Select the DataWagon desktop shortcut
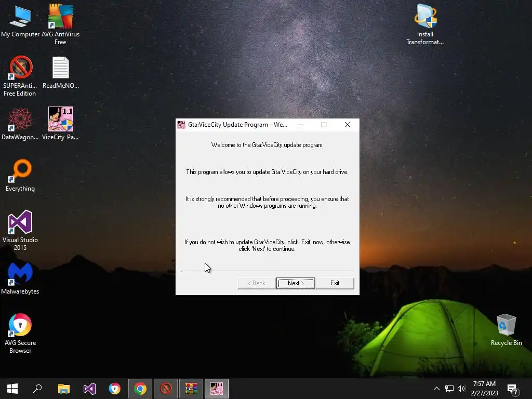Screen dimensions: 532x399 (20, 124)
